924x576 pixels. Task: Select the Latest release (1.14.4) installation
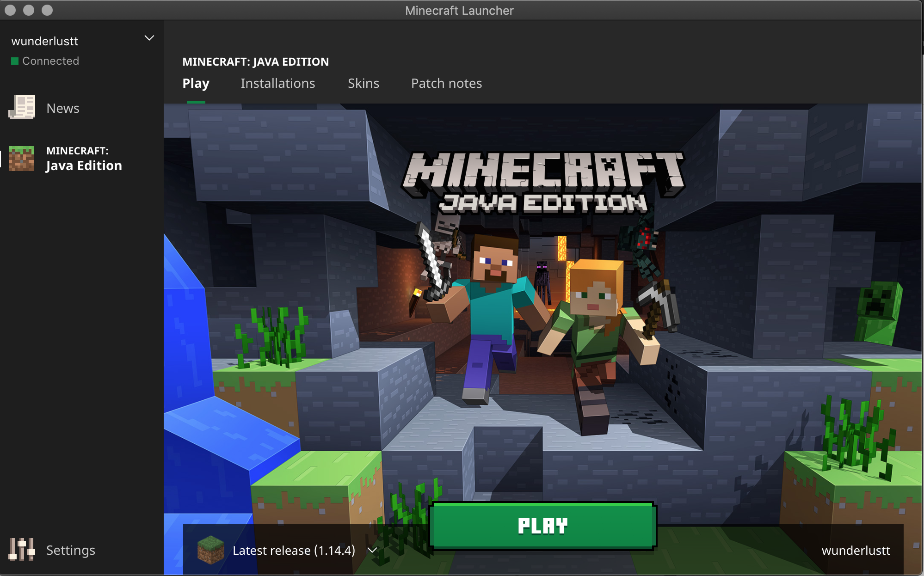[x=294, y=550]
